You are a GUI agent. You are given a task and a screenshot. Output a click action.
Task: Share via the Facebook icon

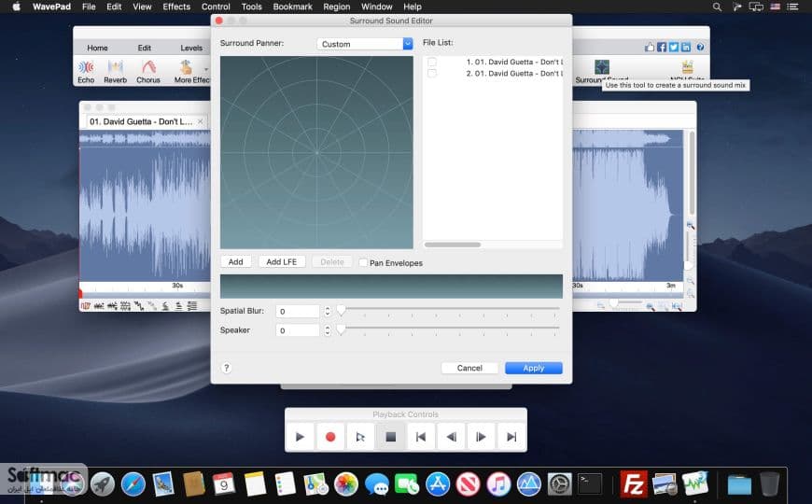tap(662, 48)
